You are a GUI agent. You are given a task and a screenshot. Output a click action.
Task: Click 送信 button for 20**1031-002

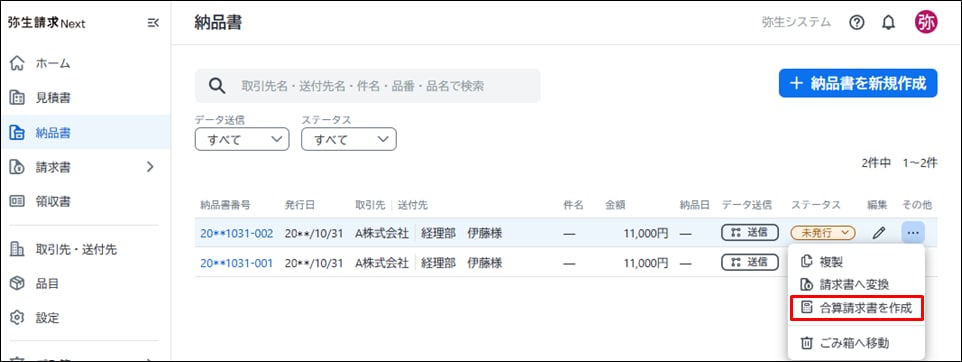click(x=750, y=233)
